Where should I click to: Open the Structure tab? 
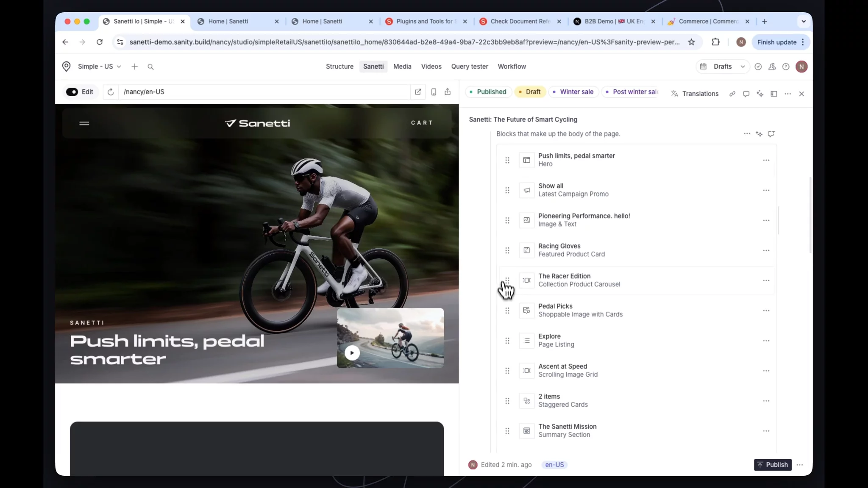click(339, 67)
